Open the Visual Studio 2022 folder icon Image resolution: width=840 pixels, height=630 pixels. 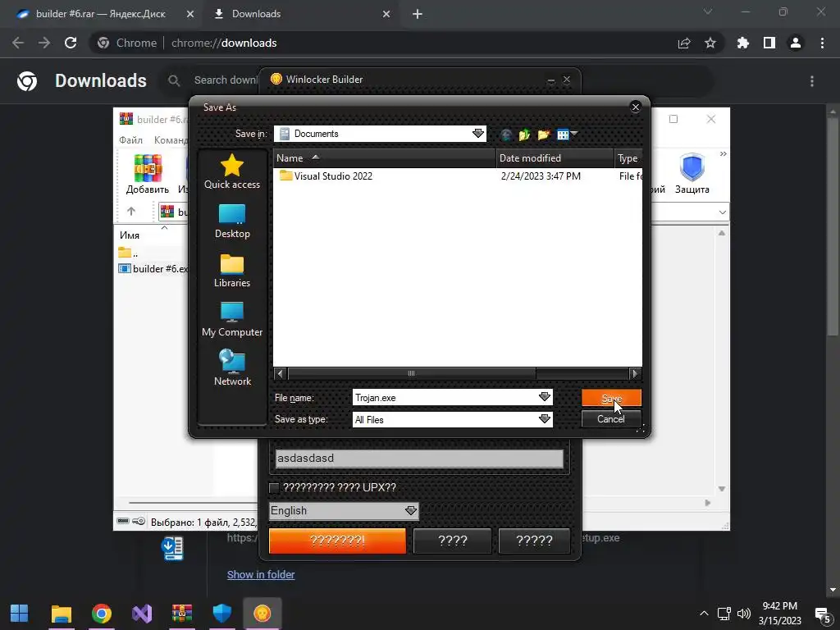pos(286,176)
